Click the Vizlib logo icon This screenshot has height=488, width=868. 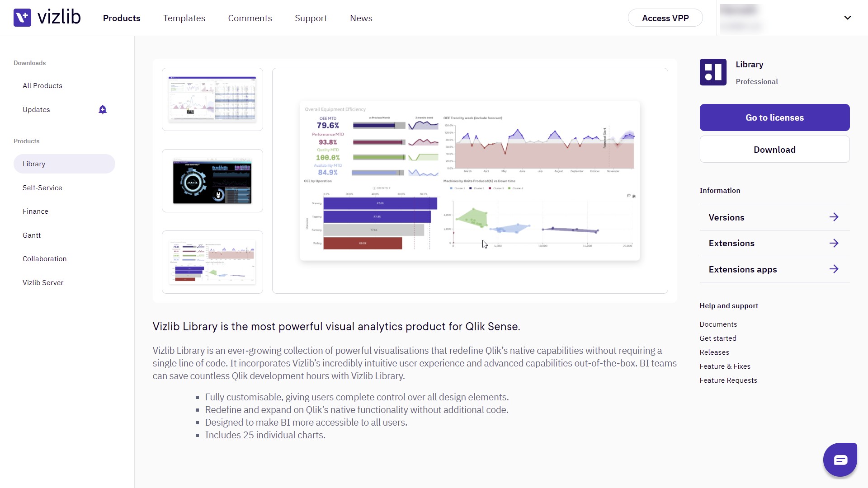(x=22, y=18)
